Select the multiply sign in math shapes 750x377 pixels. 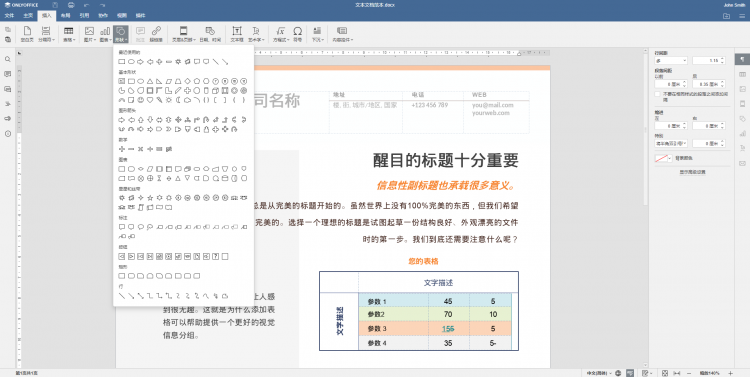[141, 149]
